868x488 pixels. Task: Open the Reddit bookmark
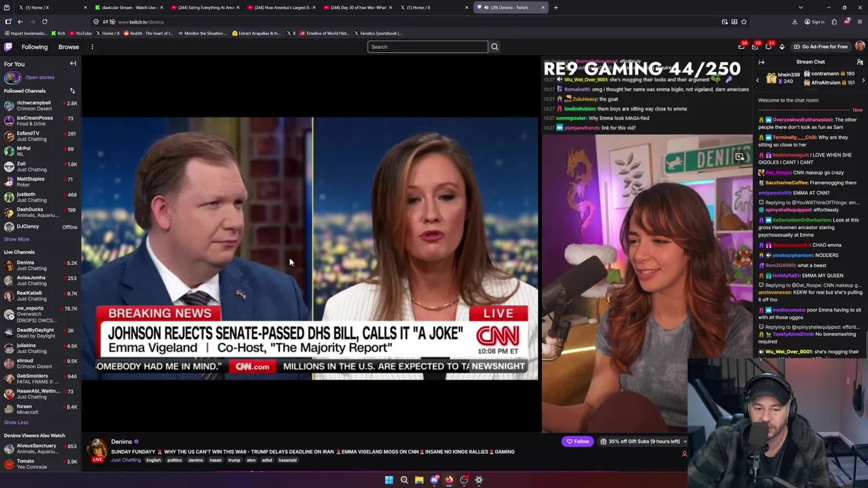(x=148, y=33)
